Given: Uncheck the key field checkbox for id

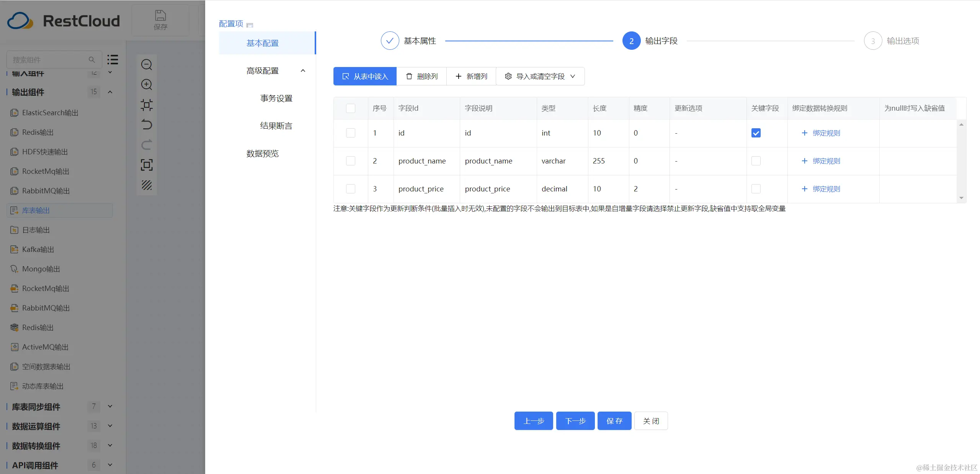Looking at the screenshot, I should tap(756, 133).
